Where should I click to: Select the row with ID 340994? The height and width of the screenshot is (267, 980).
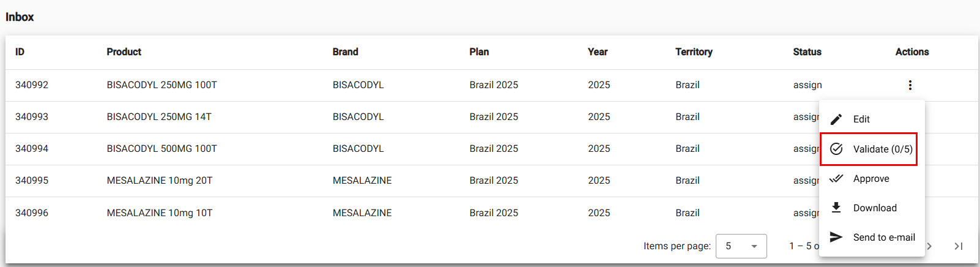tap(32, 149)
